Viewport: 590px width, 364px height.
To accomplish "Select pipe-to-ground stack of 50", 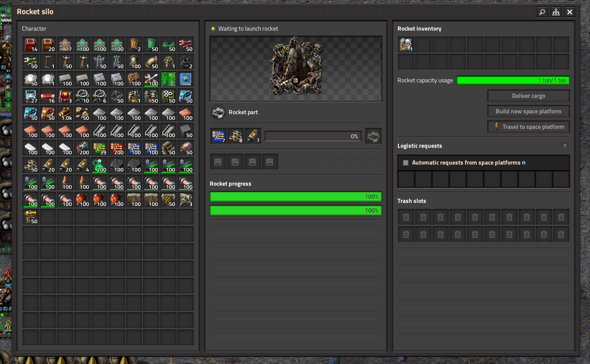I will pyautogui.click(x=151, y=62).
